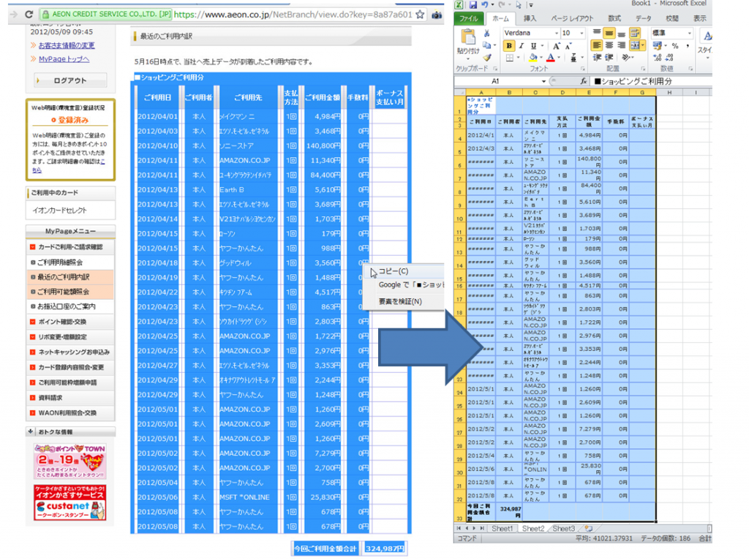Viewport: 749px width, 560px height.
Task: Toggle bold formatting in Excel
Action: click(509, 46)
